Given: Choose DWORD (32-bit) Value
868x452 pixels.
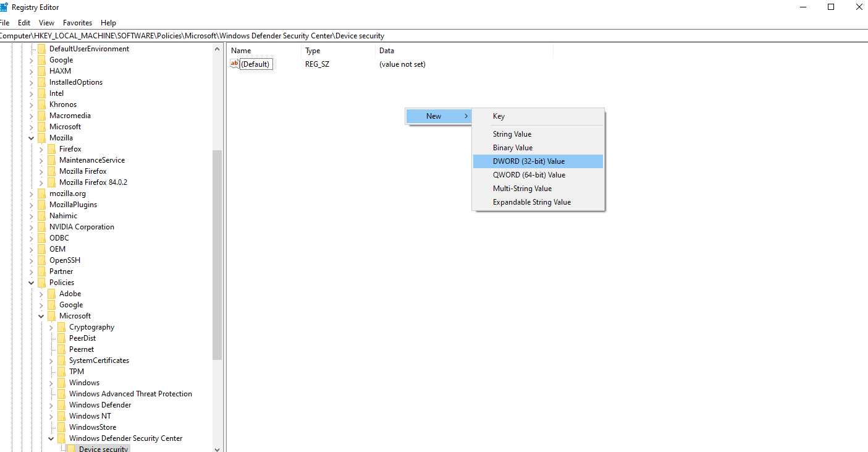Looking at the screenshot, I should 538,161.
